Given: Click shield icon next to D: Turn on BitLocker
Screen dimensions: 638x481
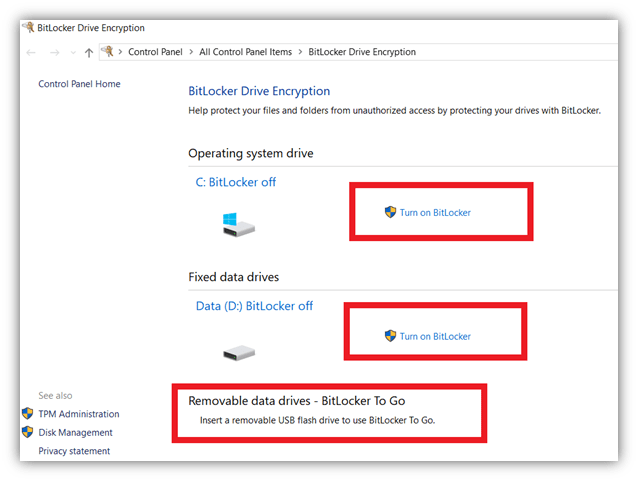Looking at the screenshot, I should [x=390, y=336].
